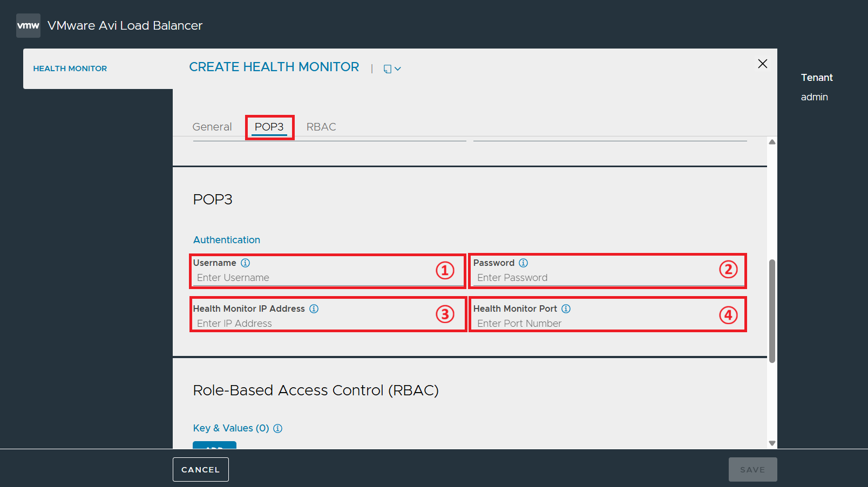Screen dimensions: 868x487
Task: Click the VMware vmw logo icon
Action: pos(28,25)
